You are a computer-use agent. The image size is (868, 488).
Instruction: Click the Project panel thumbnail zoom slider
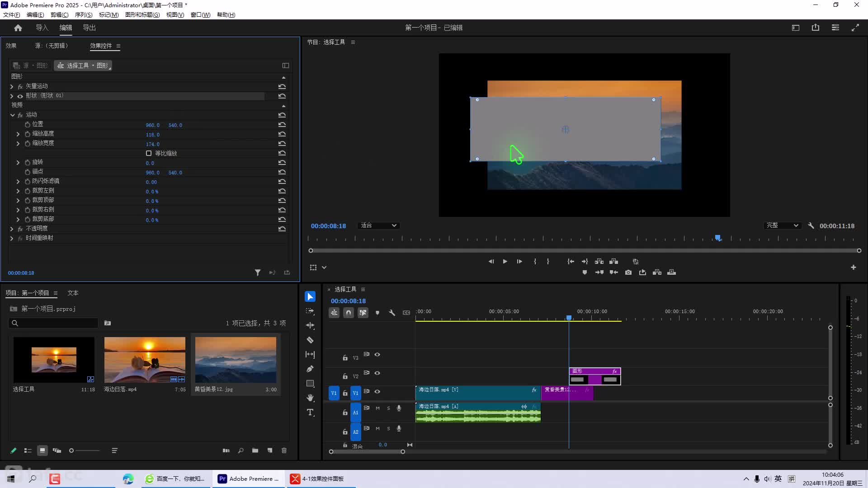(84, 450)
